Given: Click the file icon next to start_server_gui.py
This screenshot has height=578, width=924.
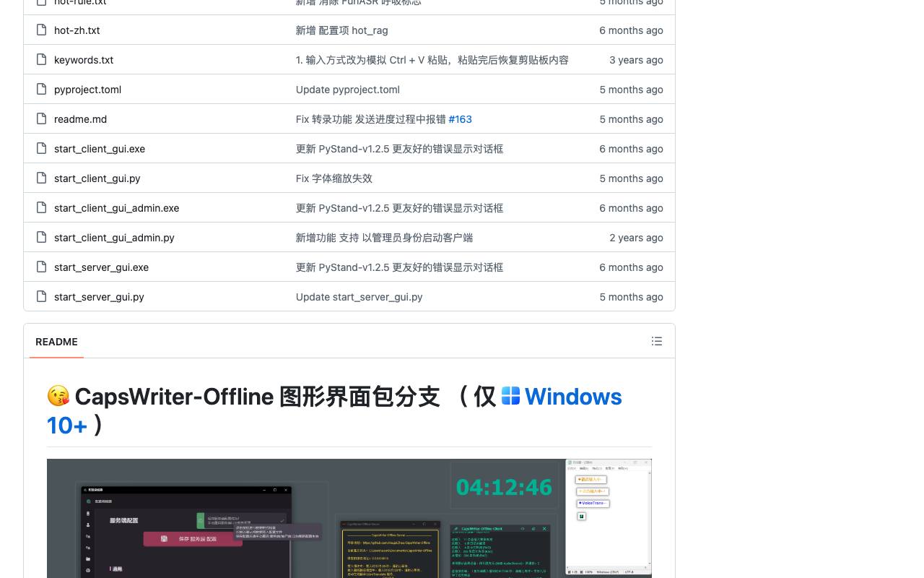Looking at the screenshot, I should tap(41, 297).
